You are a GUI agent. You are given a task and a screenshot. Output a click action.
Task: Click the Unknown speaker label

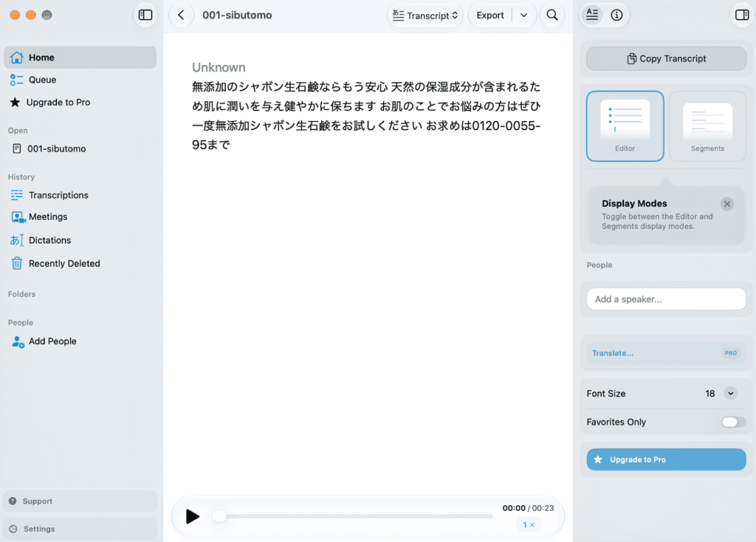219,67
